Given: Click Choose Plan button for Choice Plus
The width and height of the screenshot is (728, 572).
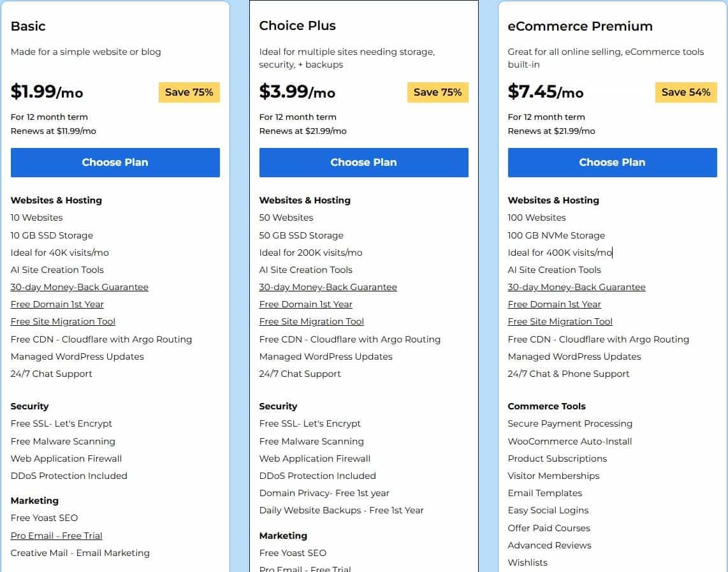Looking at the screenshot, I should point(363,163).
